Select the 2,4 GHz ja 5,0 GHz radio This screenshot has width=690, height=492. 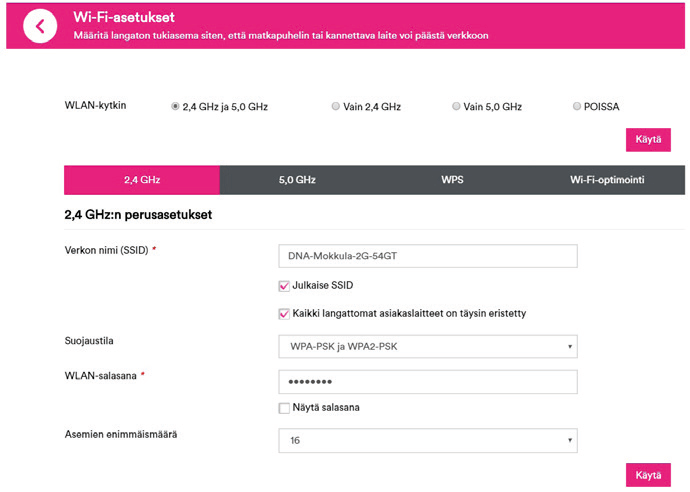click(176, 106)
